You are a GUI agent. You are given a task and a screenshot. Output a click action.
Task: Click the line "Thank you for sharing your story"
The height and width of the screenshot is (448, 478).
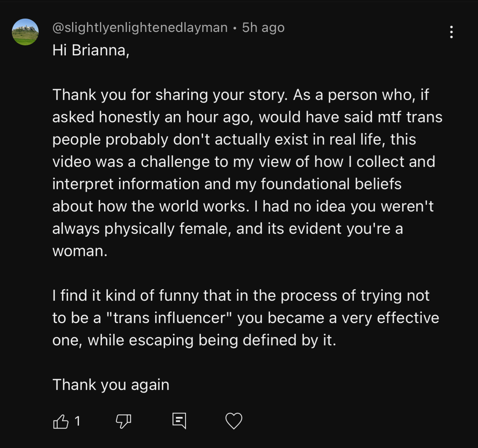click(170, 95)
